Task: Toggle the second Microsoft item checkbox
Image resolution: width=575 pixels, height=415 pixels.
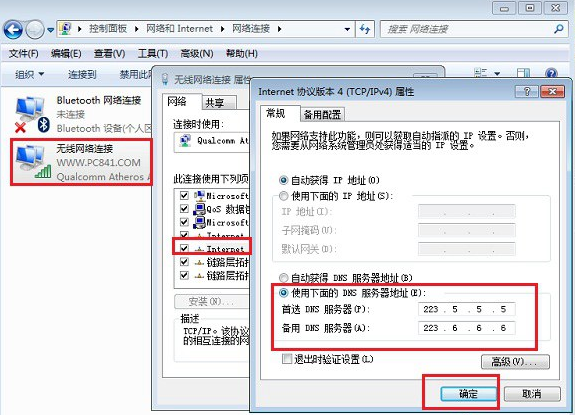Action: (x=184, y=222)
